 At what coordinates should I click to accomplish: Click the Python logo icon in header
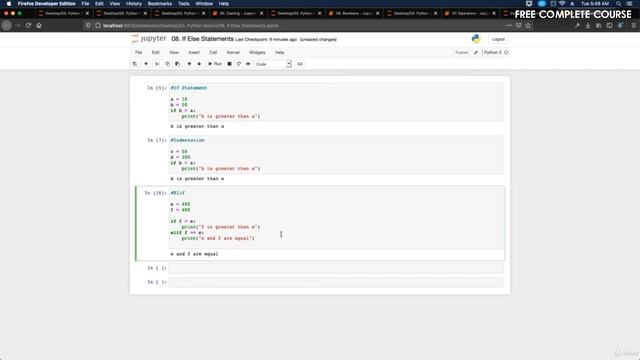tap(476, 39)
